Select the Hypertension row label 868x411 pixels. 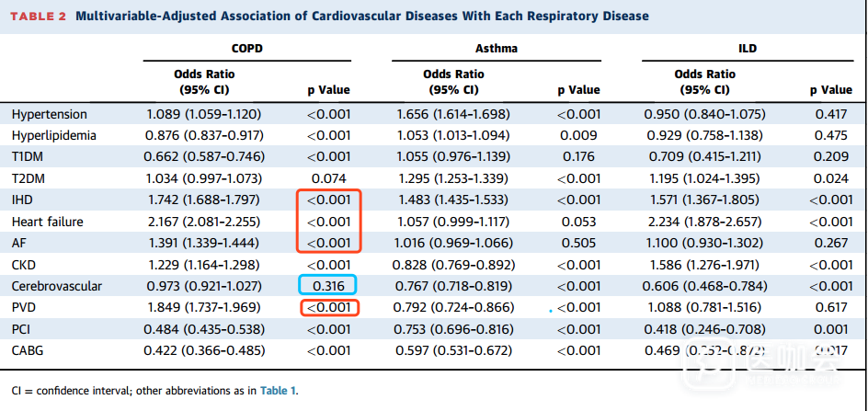(x=50, y=115)
